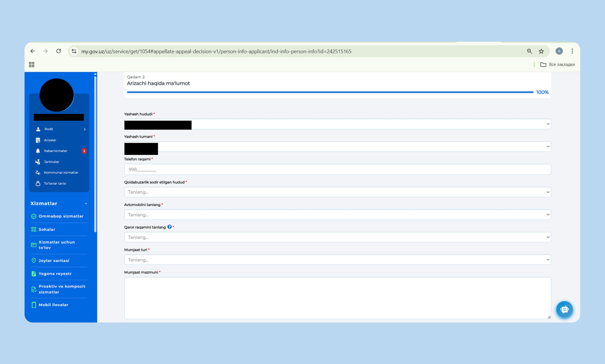The width and height of the screenshot is (605, 364).
Task: Open Mobil ilovalar in sidebar
Action: 53,305
